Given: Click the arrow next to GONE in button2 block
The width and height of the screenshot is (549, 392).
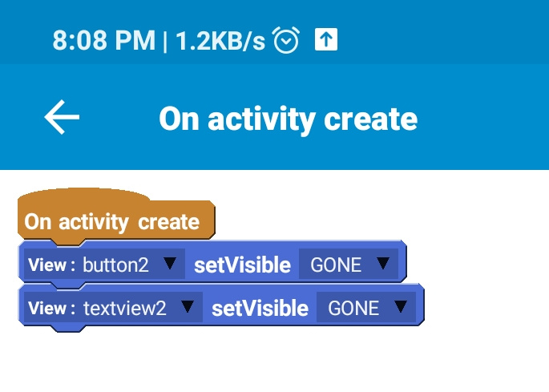Looking at the screenshot, I should coord(382,264).
